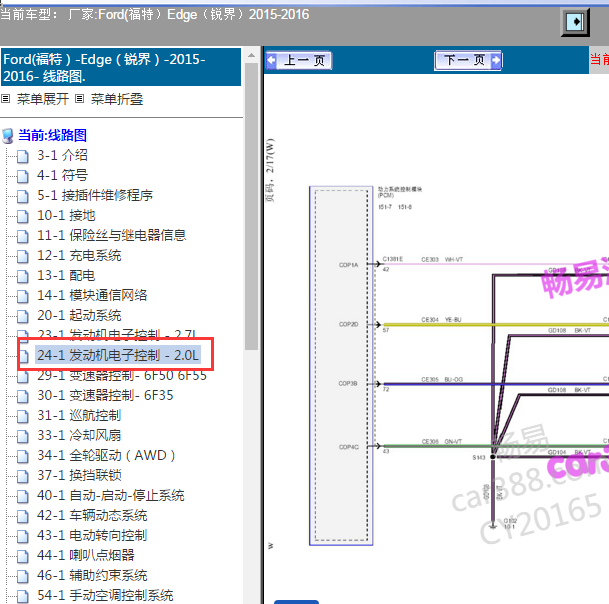This screenshot has height=604, width=609.
Task: Click the CE305 BU-OG wire label
Action: point(442,379)
